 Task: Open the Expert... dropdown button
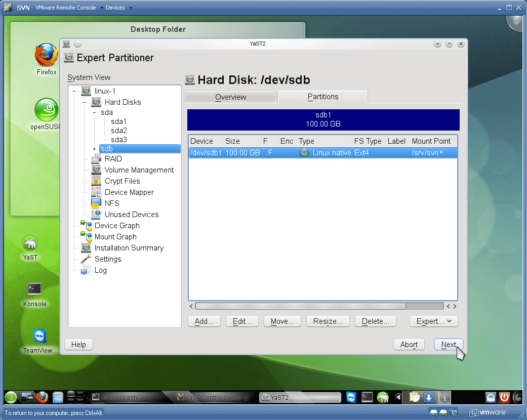coord(433,321)
